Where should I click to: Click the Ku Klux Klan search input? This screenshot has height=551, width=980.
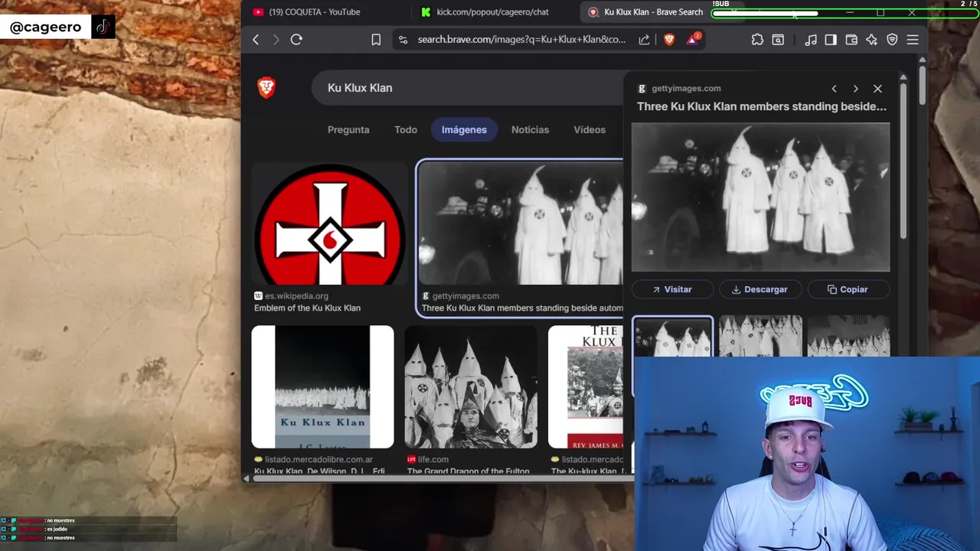[467, 88]
